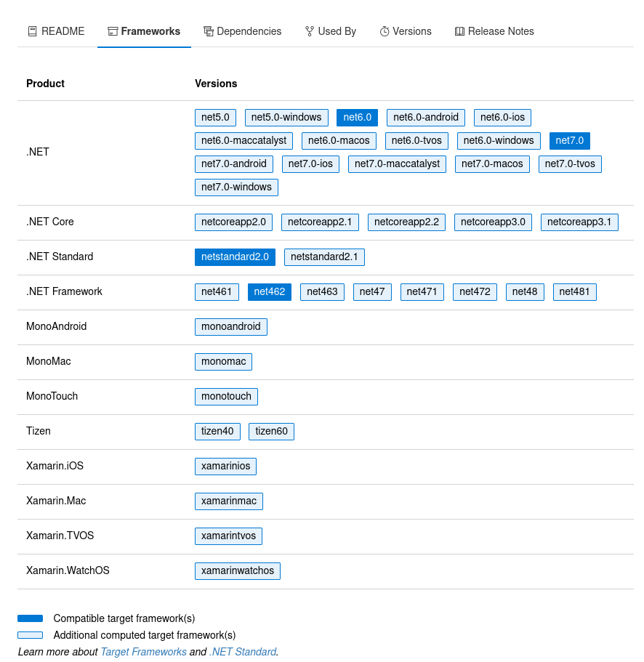Click the net6.0-ios badge
Screen dimensions: 644x662
(x=502, y=118)
